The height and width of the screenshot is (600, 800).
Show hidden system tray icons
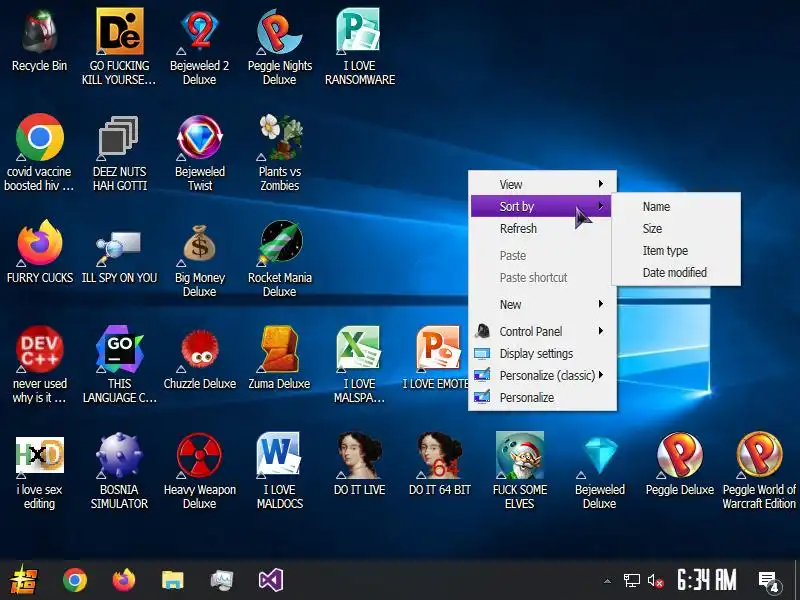607,581
